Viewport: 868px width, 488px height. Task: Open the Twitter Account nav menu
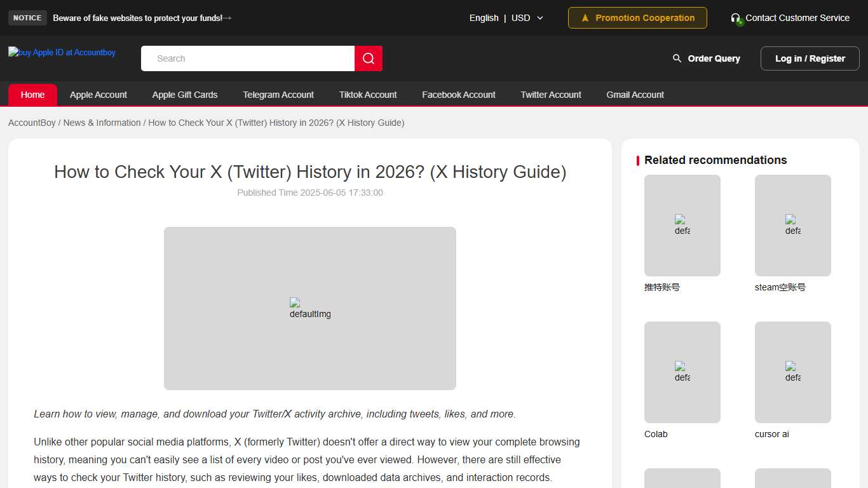pos(550,94)
